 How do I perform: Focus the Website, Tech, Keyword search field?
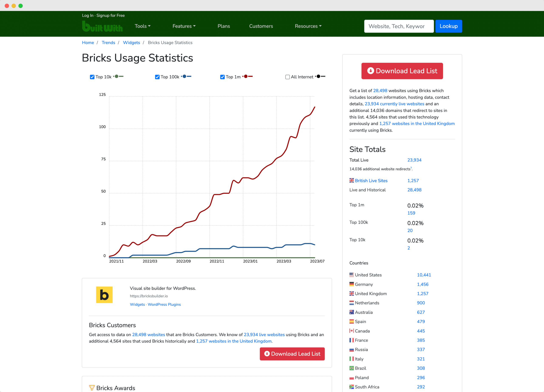coord(399,26)
